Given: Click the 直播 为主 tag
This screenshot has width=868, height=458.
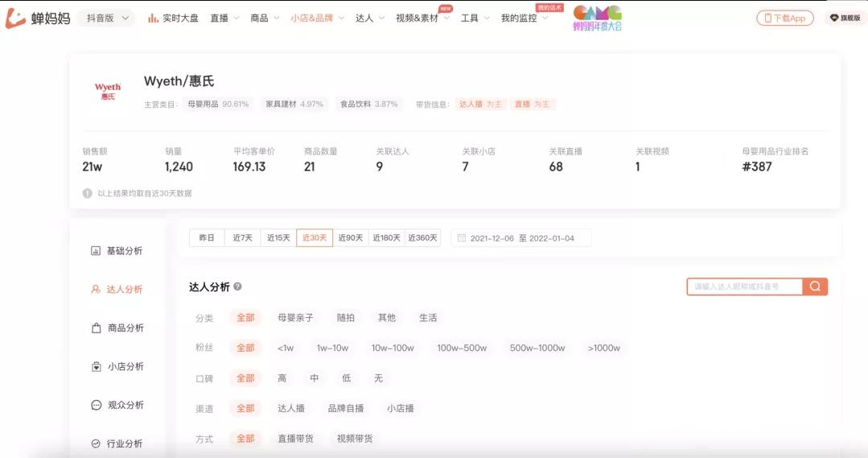Looking at the screenshot, I should (532, 104).
